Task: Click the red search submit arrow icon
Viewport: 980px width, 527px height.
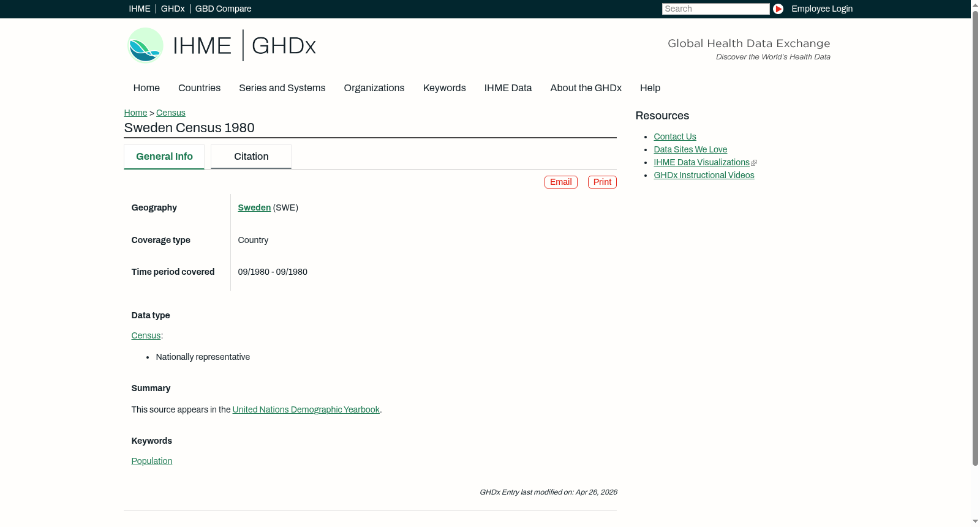Action: pos(778,9)
